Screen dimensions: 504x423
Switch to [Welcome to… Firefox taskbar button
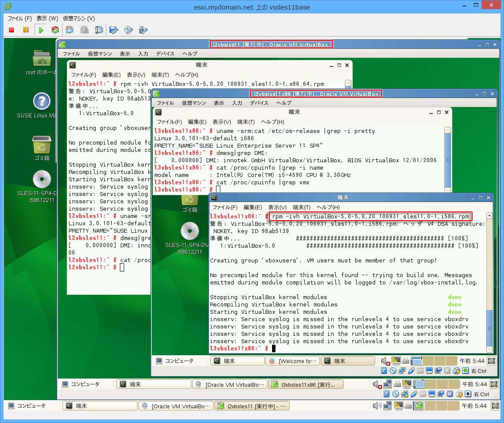(293, 361)
